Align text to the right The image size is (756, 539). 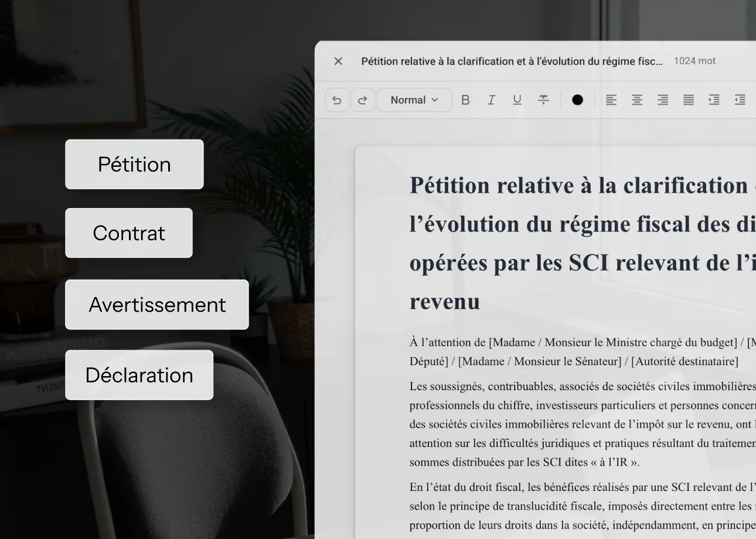tap(663, 100)
